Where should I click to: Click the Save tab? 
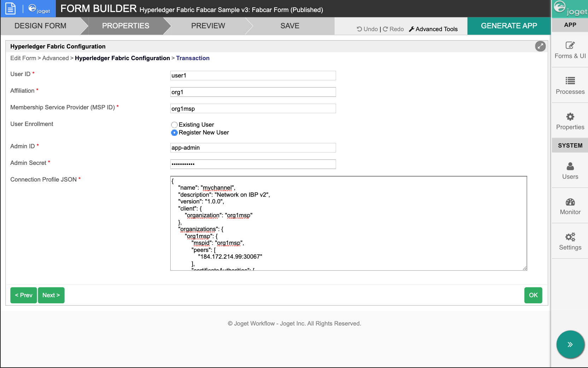[x=290, y=26]
